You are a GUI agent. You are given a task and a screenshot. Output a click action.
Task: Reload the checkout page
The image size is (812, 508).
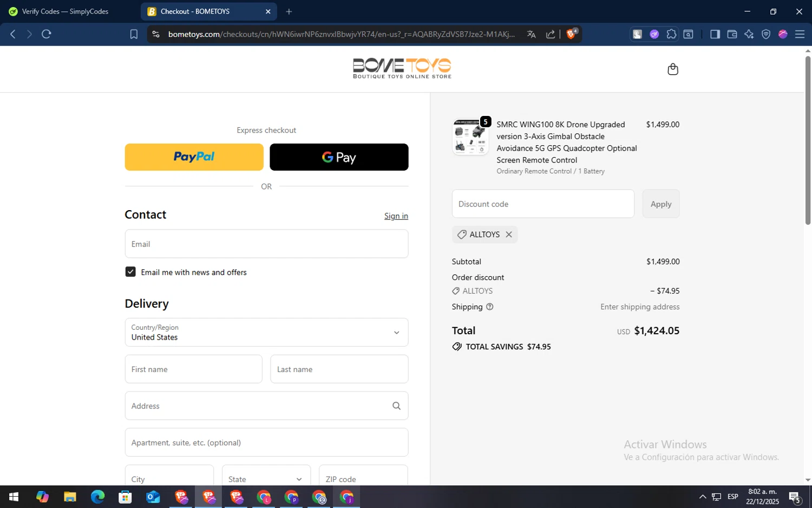click(x=47, y=34)
